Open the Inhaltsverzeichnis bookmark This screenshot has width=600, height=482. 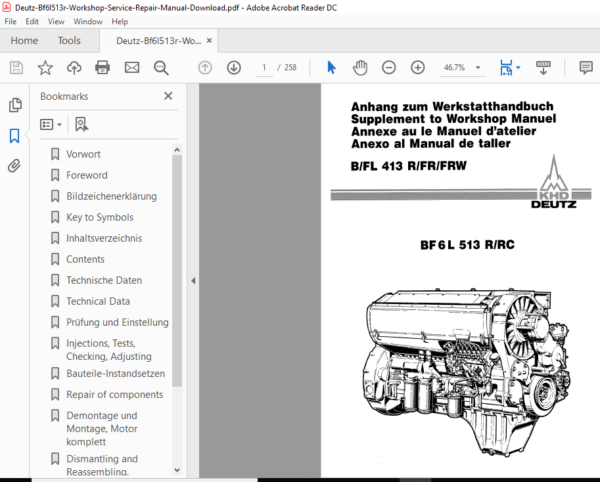pyautogui.click(x=104, y=238)
